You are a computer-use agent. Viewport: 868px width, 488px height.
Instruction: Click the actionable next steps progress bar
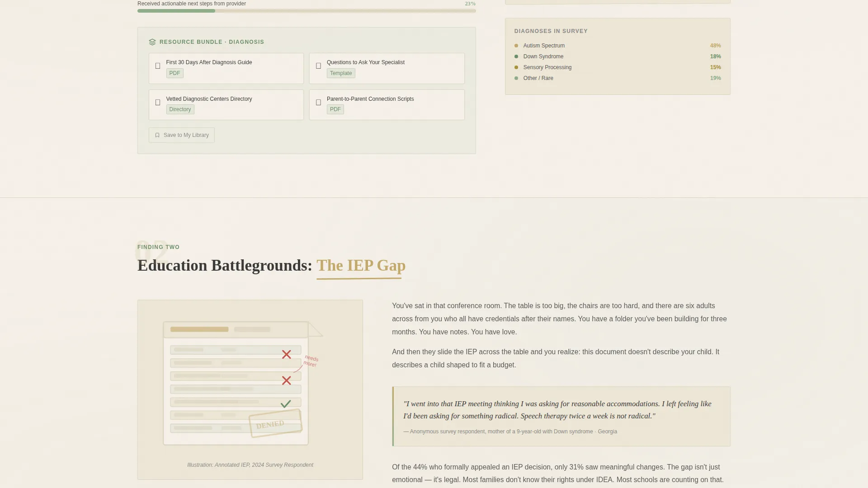point(307,11)
